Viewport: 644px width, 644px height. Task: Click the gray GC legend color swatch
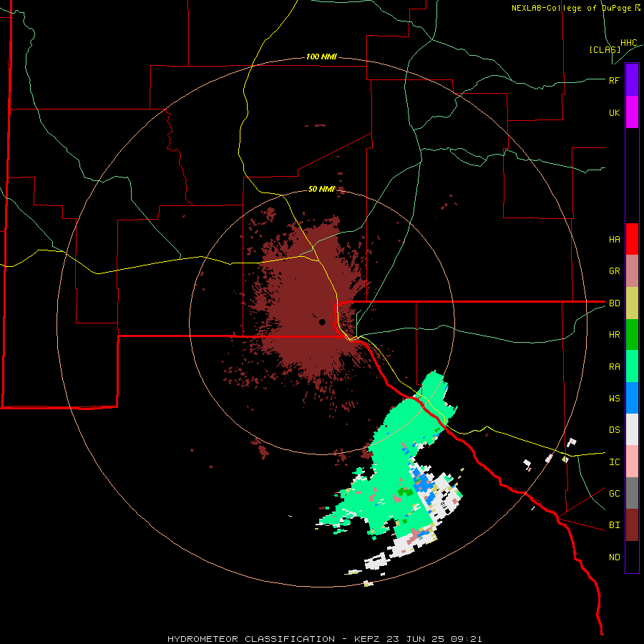click(x=632, y=493)
